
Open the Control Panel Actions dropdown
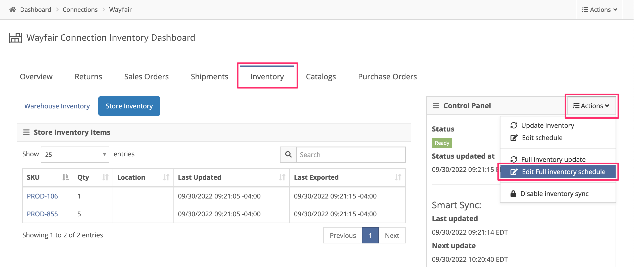point(591,106)
